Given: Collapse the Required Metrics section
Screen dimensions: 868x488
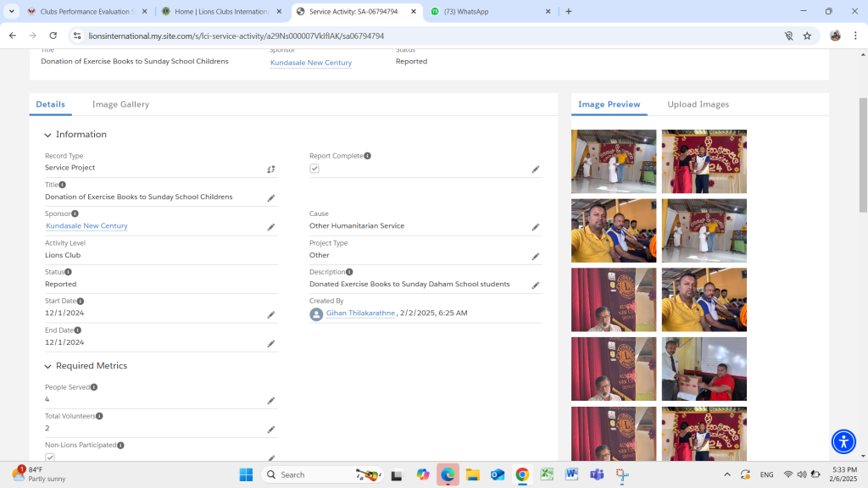Looking at the screenshot, I should coord(47,366).
